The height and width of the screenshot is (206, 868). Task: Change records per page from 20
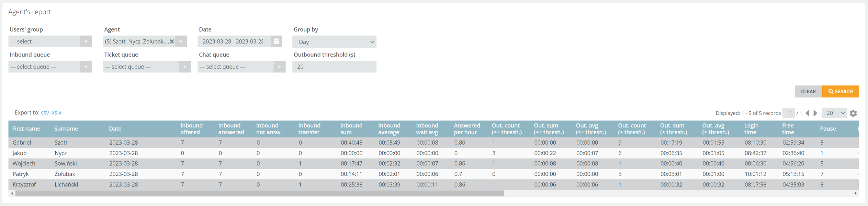[x=835, y=113]
